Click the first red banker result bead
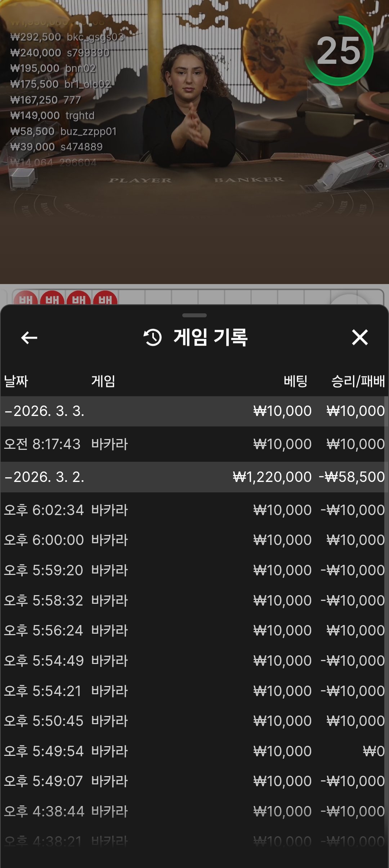Screen dimensions: 389x868 [26, 298]
